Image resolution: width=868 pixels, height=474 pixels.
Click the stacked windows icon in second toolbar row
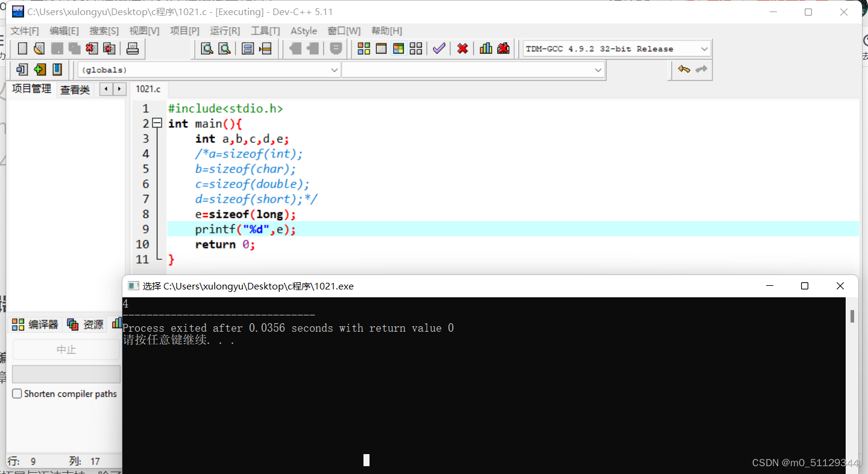(22, 70)
